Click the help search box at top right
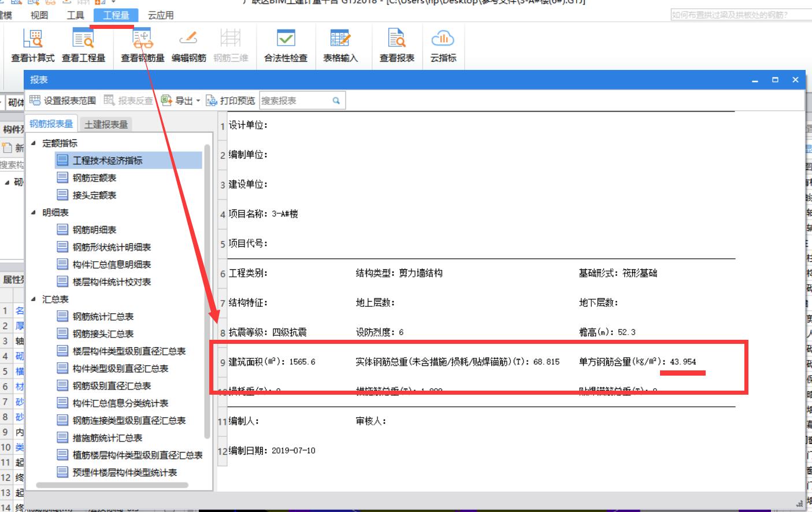This screenshot has width=812, height=512. (741, 15)
